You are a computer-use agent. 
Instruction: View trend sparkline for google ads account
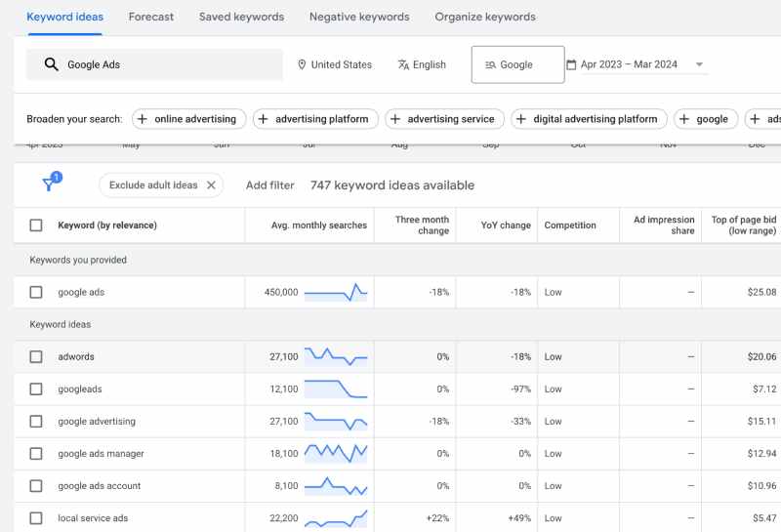336,486
